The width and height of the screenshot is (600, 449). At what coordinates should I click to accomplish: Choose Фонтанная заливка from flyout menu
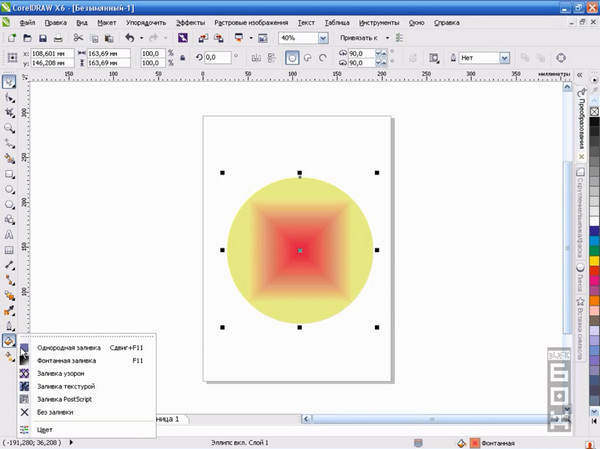[x=67, y=360]
